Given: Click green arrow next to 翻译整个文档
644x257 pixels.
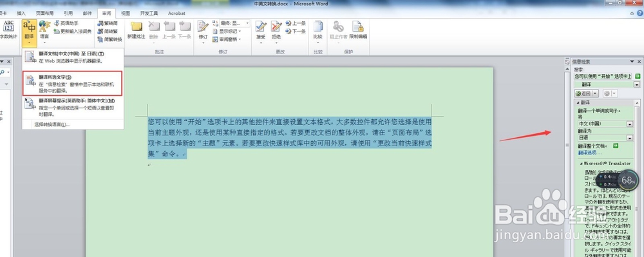Looking at the screenshot, I should [x=616, y=146].
